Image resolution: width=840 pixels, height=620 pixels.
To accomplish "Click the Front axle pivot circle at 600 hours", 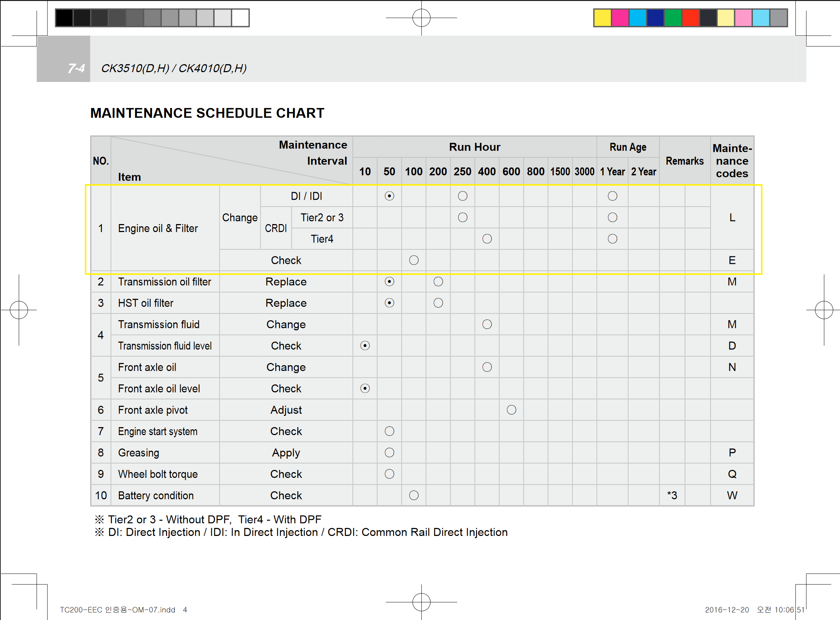I will point(511,410).
